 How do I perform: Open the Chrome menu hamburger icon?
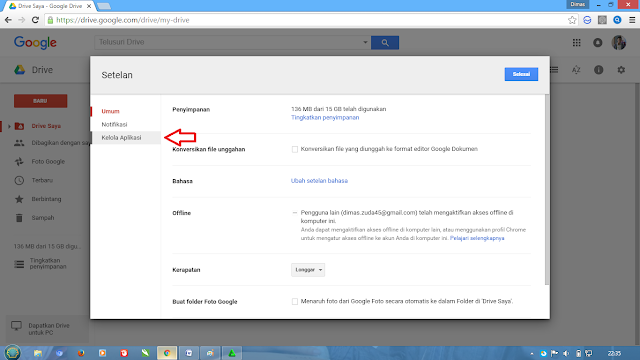632,20
